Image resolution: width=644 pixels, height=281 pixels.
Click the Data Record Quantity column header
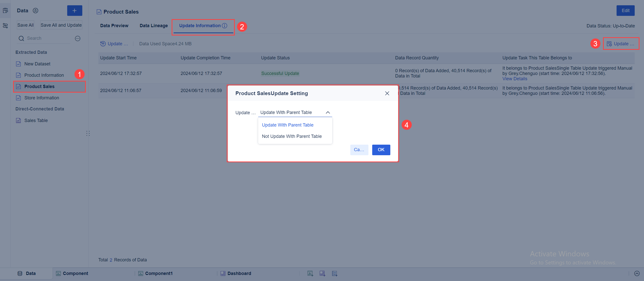tap(417, 58)
